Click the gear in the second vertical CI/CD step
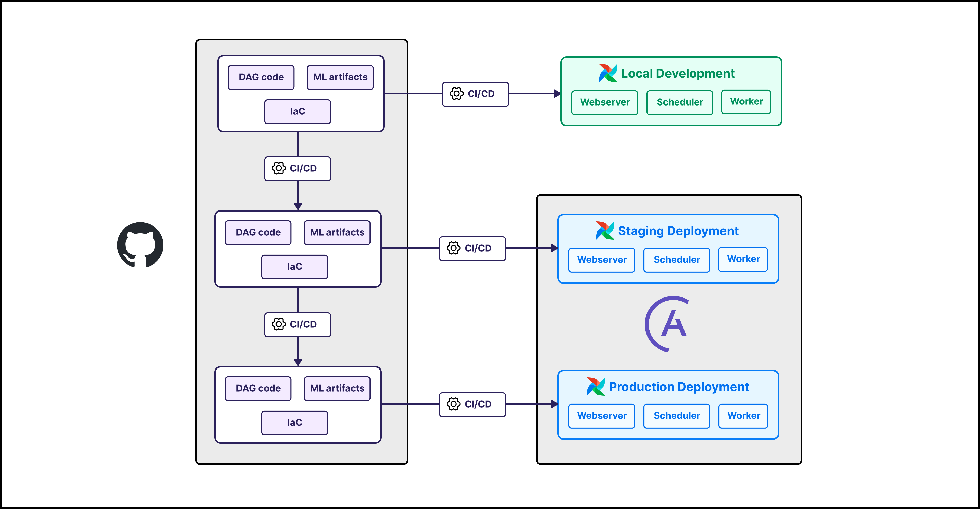Screen dimensions: 980x509 coord(279,324)
